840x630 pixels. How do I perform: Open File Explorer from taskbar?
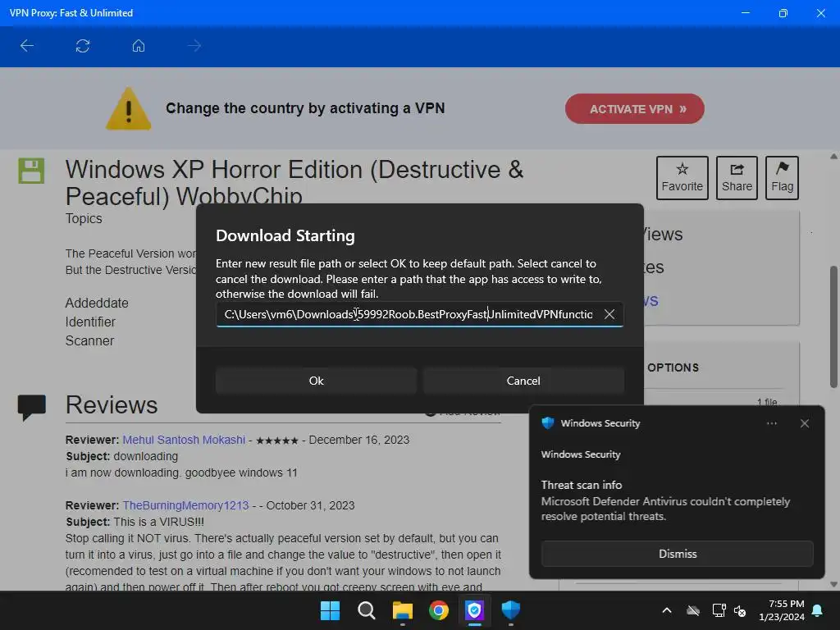pos(402,610)
